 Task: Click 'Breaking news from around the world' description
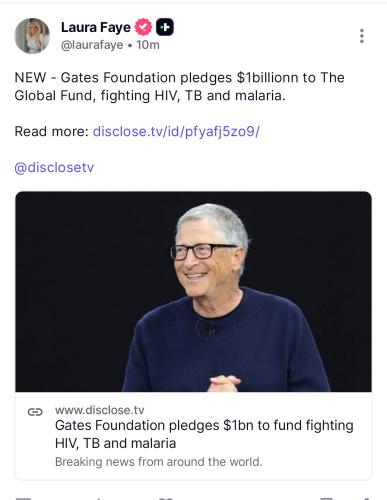click(x=159, y=462)
